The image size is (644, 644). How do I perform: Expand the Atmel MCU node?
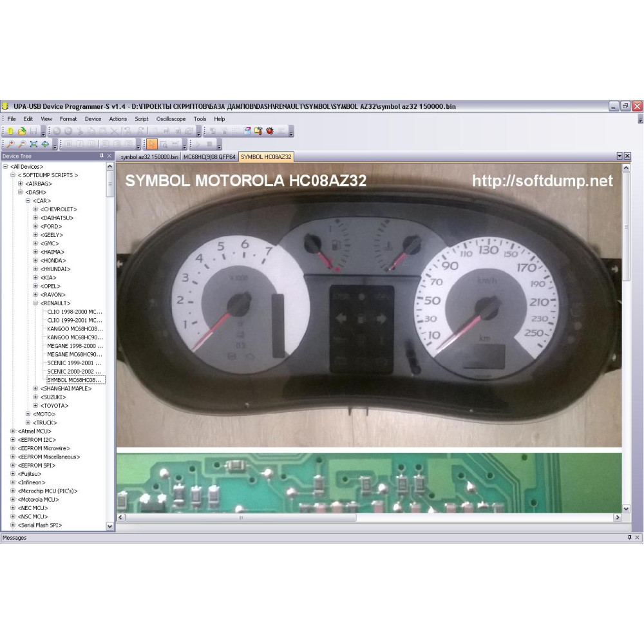tap(13, 431)
